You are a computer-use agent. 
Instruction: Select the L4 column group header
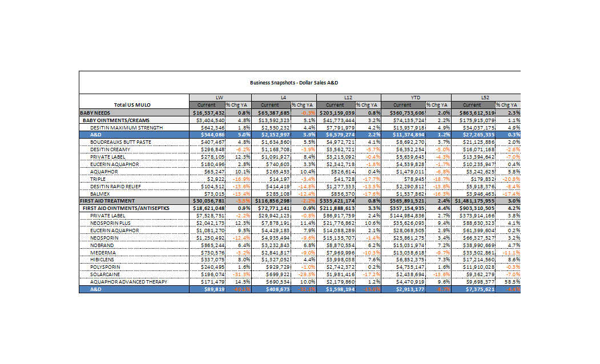(283, 98)
